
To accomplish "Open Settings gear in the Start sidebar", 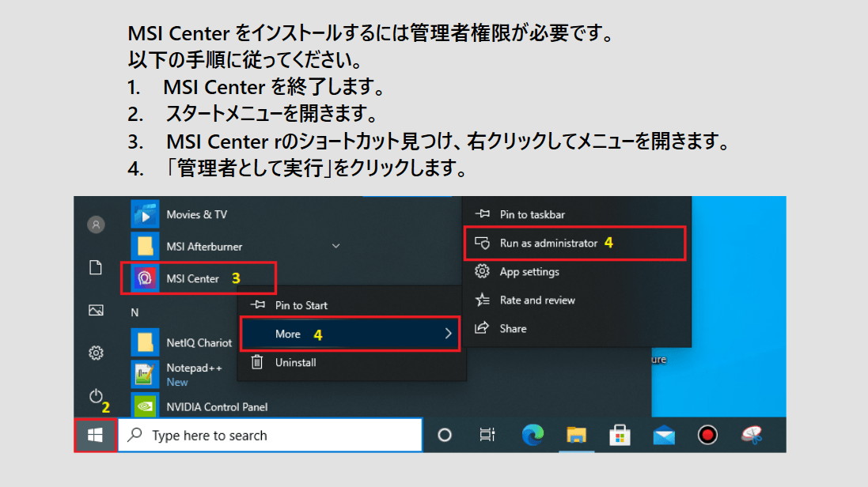I will [96, 353].
